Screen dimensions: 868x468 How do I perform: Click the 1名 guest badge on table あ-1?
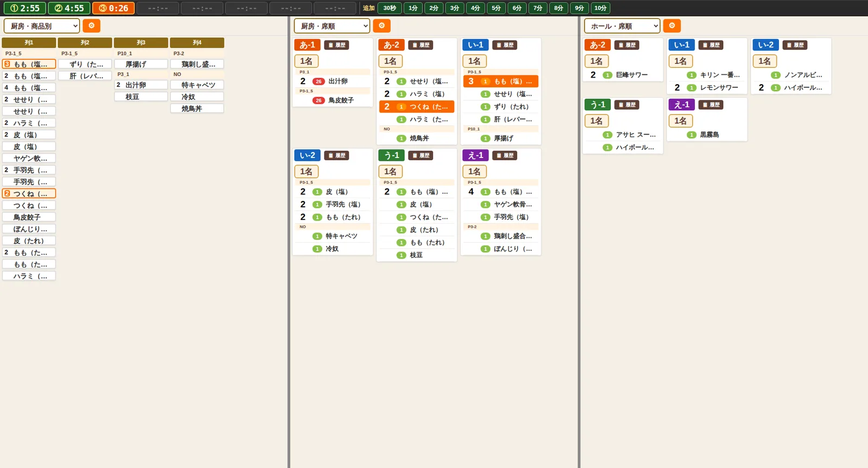coord(307,61)
